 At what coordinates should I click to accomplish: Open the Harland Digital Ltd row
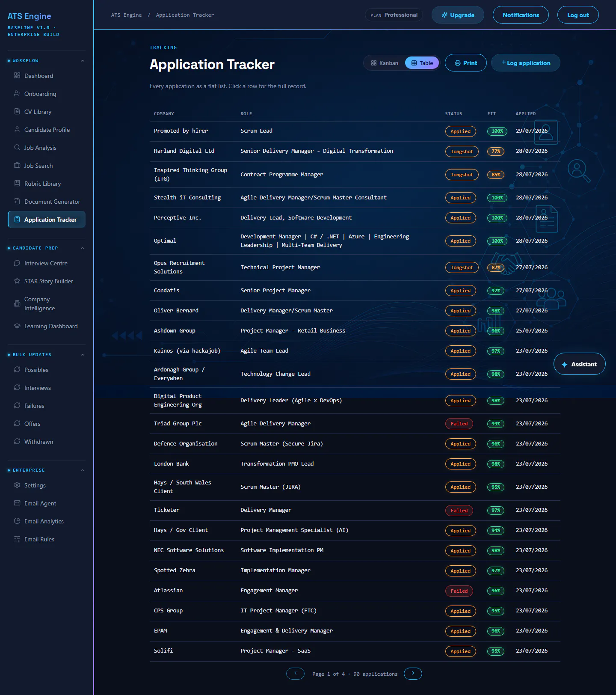[x=355, y=151]
